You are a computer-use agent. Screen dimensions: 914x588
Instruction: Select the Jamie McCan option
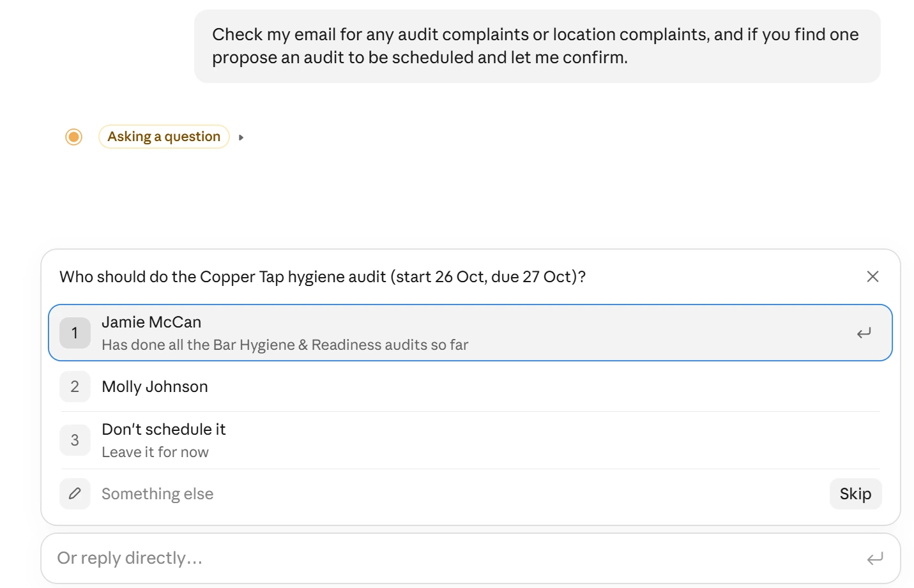tap(470, 333)
